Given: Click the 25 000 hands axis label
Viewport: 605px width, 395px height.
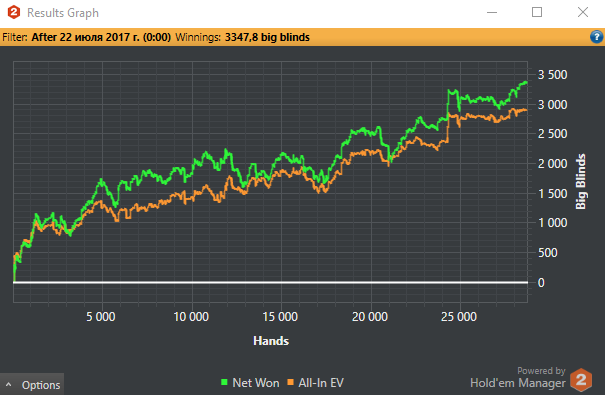Looking at the screenshot, I should click(x=459, y=317).
